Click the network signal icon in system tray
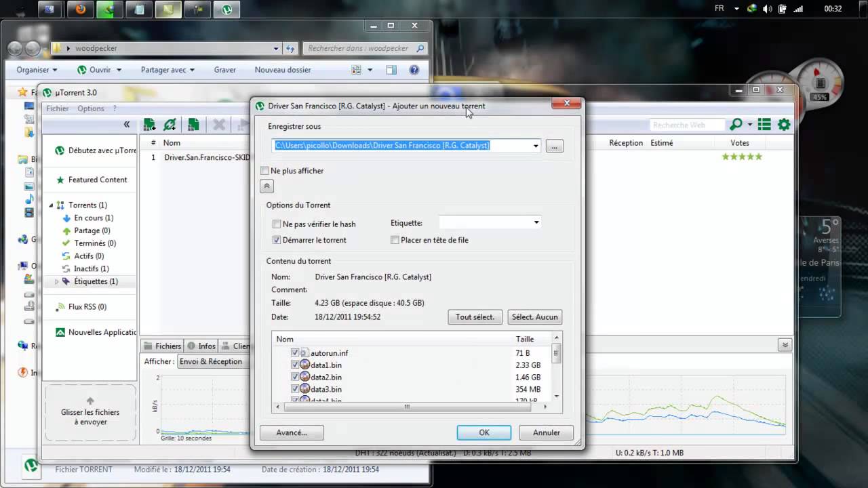The image size is (868, 488). tap(799, 9)
